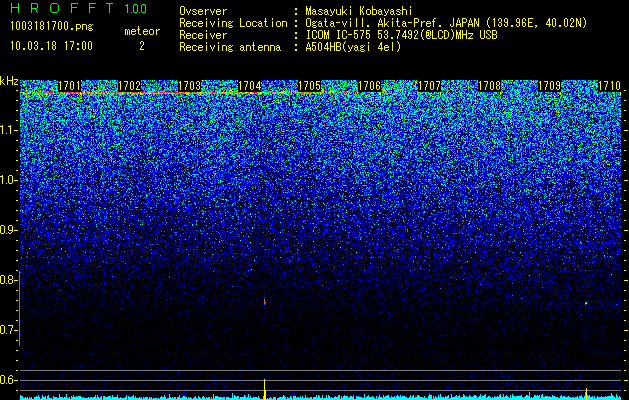Click the 1.0 kHz frequency label
The image size is (629, 400).
(x=9, y=180)
